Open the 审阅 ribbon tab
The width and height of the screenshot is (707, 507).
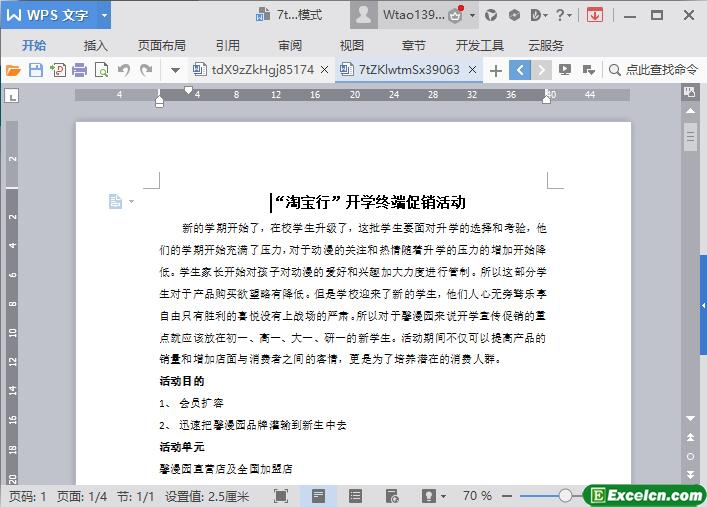click(x=290, y=46)
